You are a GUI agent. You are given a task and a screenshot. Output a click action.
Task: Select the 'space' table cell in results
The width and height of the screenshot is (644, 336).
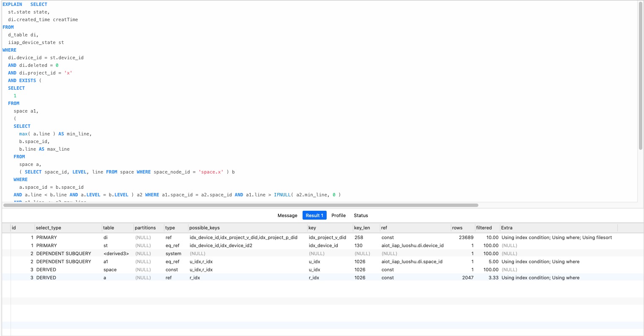(x=110, y=270)
